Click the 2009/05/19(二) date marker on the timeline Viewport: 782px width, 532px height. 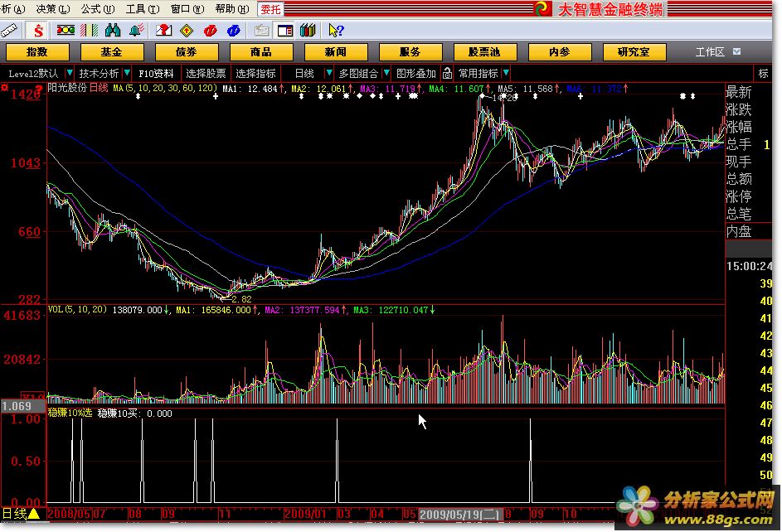[x=459, y=514]
